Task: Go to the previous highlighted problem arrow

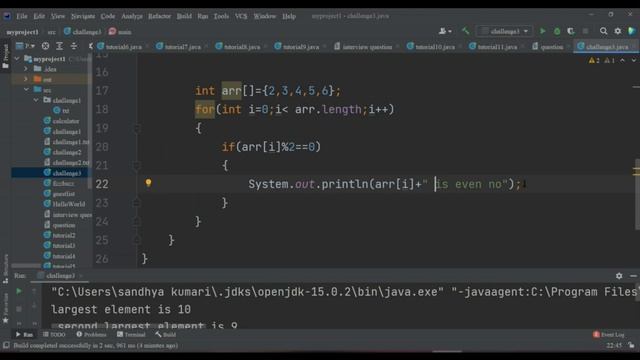Action: 622,60
